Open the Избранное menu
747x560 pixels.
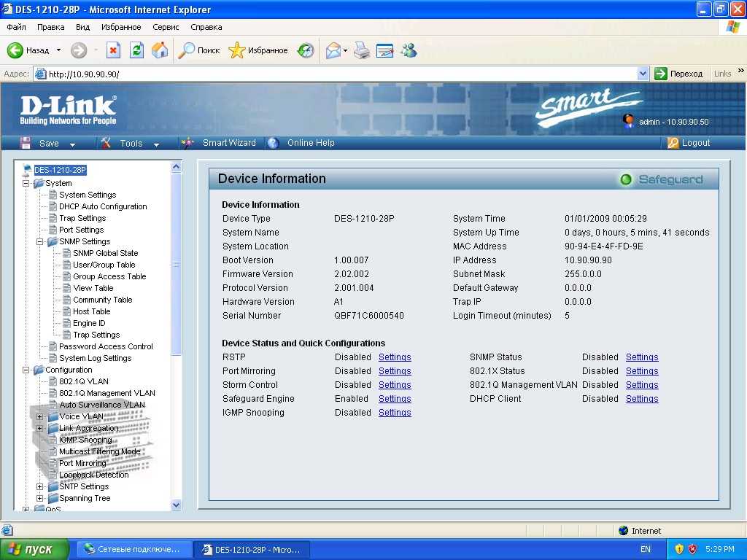(121, 27)
